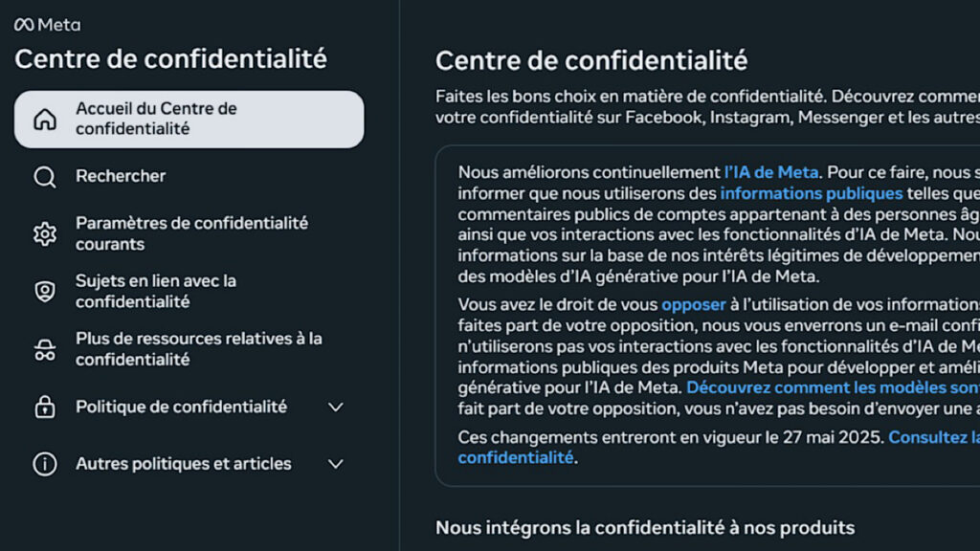
Task: Click the gear icon for privacy settings
Action: point(45,234)
